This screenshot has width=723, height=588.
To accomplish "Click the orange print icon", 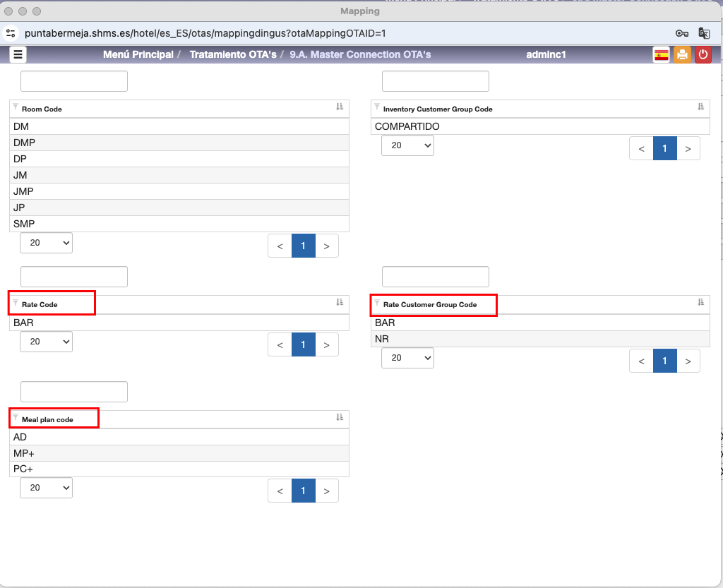I will click(x=682, y=55).
